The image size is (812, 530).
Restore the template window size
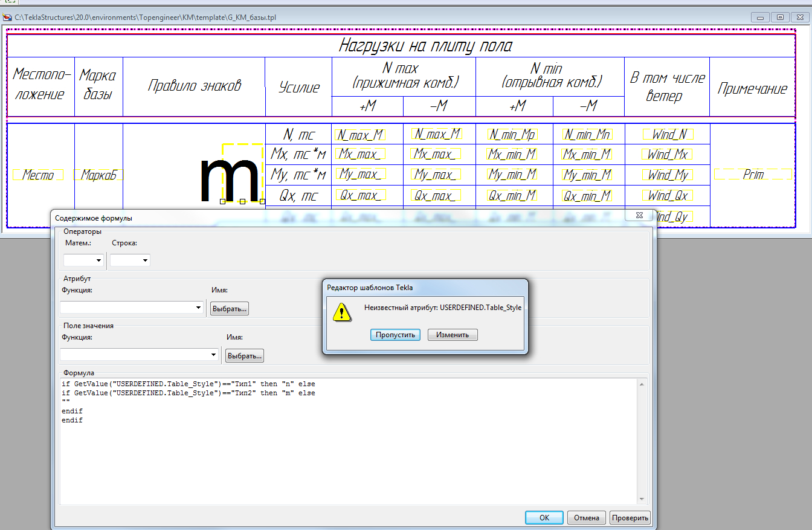[781, 18]
